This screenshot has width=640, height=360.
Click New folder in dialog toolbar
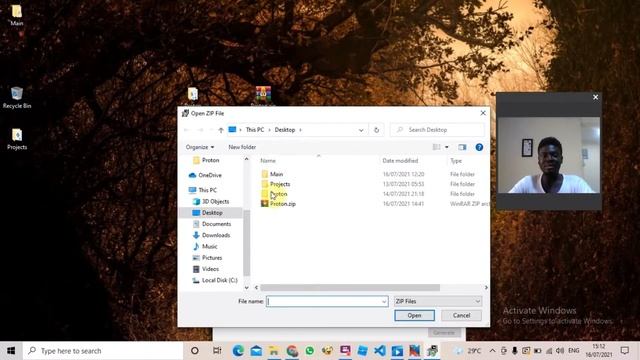click(242, 147)
